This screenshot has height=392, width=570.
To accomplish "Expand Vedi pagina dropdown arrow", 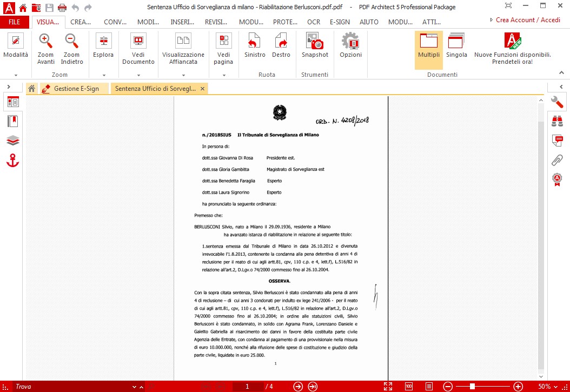I will coord(224,75).
